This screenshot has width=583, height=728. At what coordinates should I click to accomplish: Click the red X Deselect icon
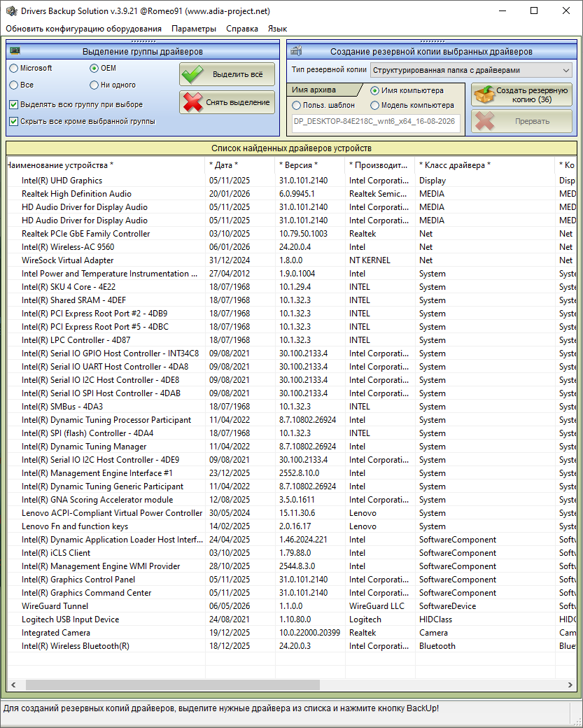point(192,103)
